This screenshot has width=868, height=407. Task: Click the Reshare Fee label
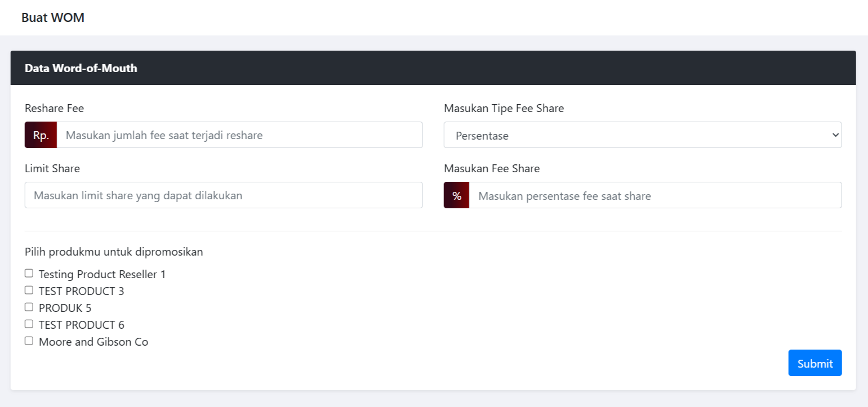click(x=54, y=108)
